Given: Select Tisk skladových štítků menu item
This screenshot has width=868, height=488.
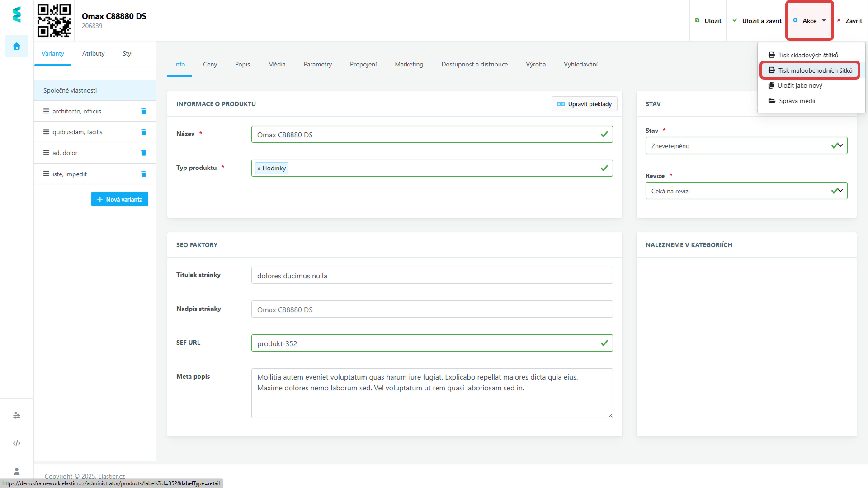Looking at the screenshot, I should click(807, 55).
